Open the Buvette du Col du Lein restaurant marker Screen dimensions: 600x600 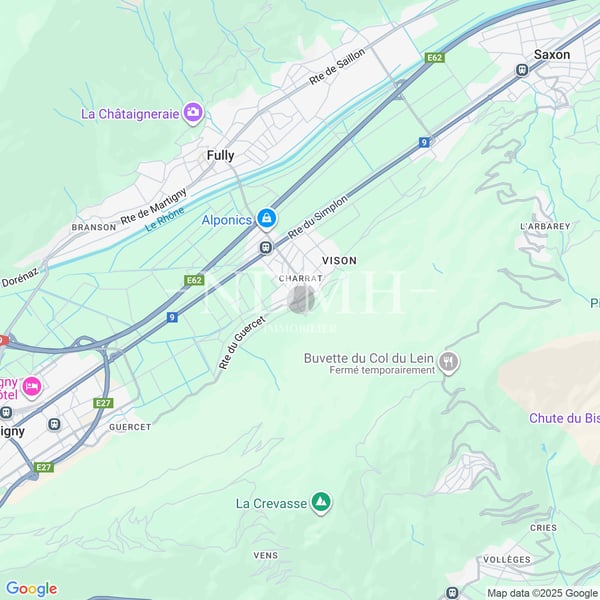coord(448,362)
